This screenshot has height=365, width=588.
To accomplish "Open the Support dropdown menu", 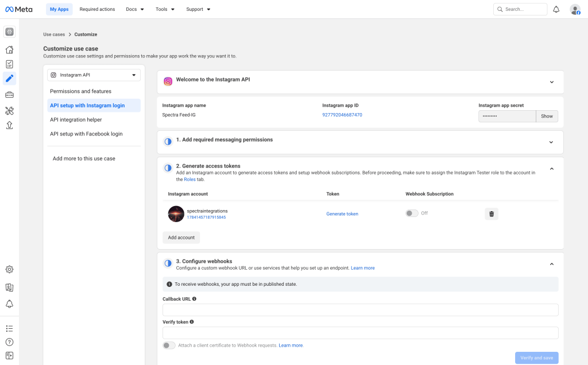I will 198,9.
